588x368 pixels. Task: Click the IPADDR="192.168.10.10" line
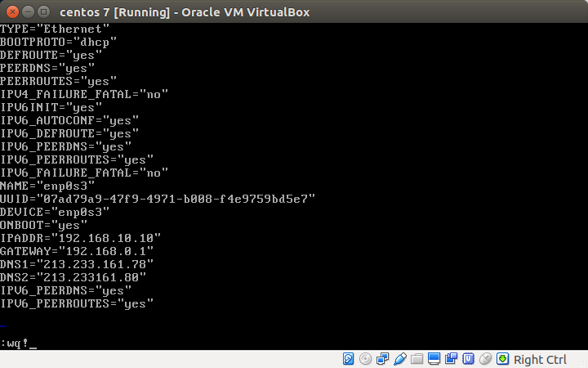[x=80, y=238]
